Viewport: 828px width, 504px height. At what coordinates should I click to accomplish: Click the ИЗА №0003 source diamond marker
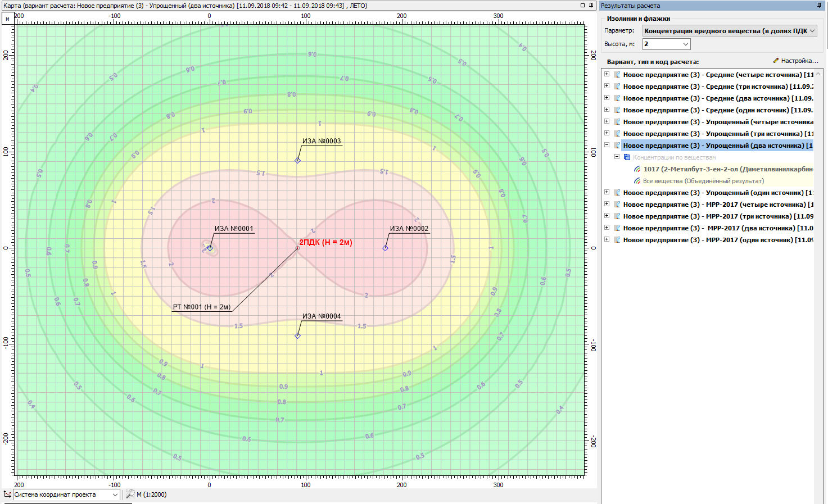click(x=298, y=161)
